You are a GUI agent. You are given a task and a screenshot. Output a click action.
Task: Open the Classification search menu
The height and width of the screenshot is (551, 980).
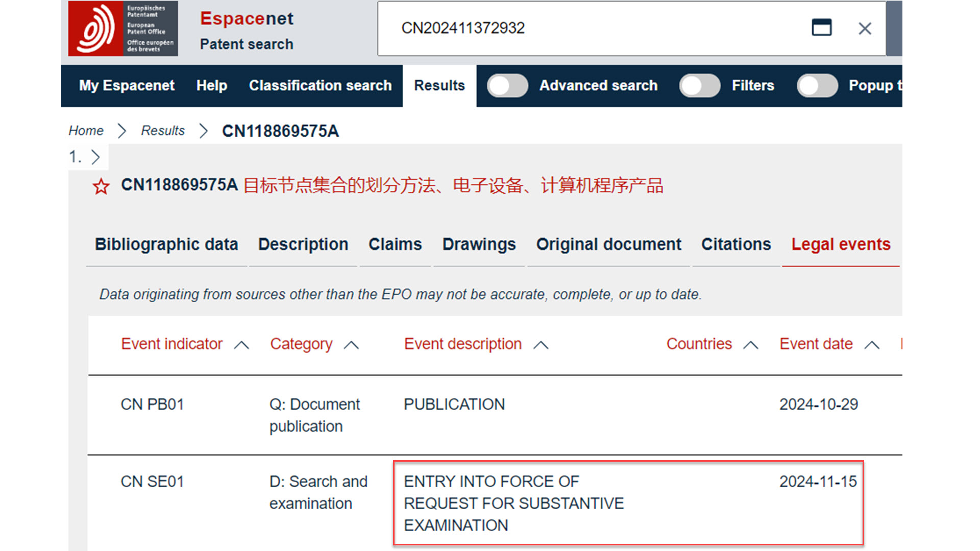320,86
